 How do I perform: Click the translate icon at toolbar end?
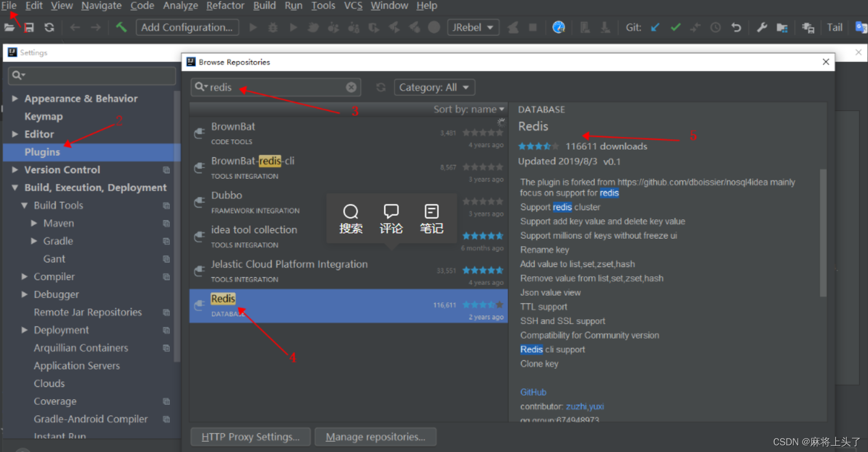tap(861, 27)
